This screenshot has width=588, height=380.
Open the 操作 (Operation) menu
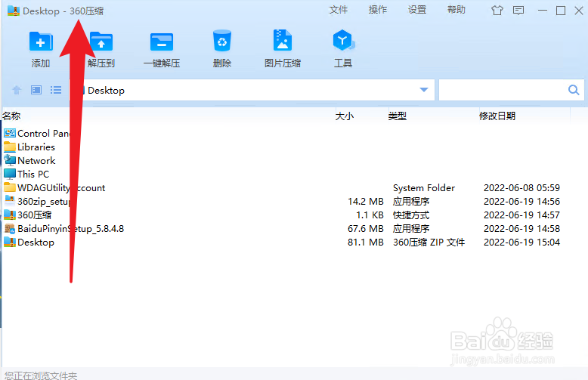click(378, 10)
